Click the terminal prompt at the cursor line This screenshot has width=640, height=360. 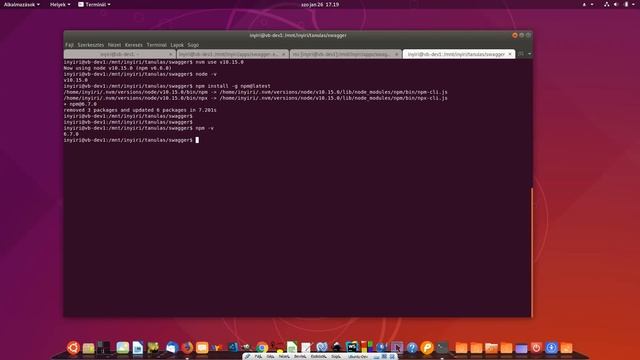[131, 140]
